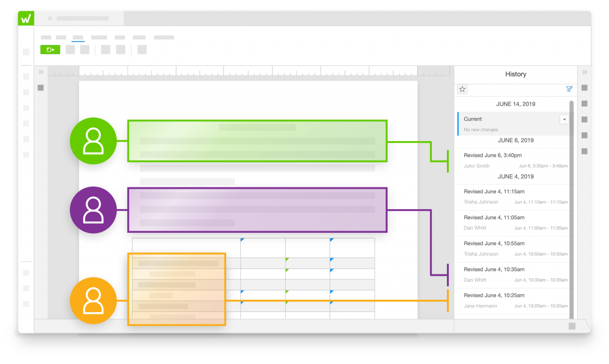This screenshot has height=364, width=609.
Task: Click the green highlighted text block
Action: point(257,141)
